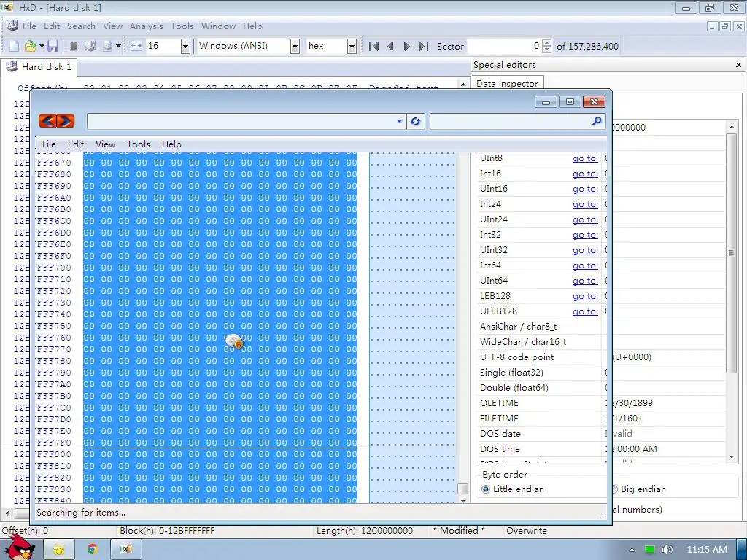Viewport: 747px width, 560px height.
Task: Click the Open main memory chip icon
Action: pyautogui.click(x=74, y=46)
